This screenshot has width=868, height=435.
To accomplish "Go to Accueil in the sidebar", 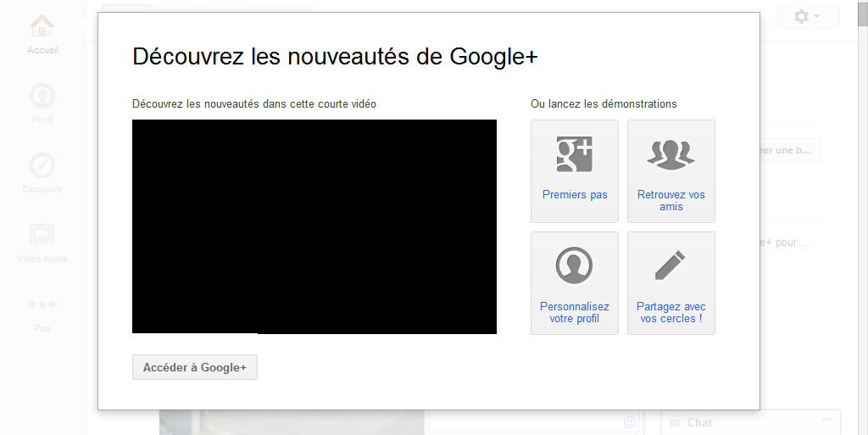I will pyautogui.click(x=42, y=34).
